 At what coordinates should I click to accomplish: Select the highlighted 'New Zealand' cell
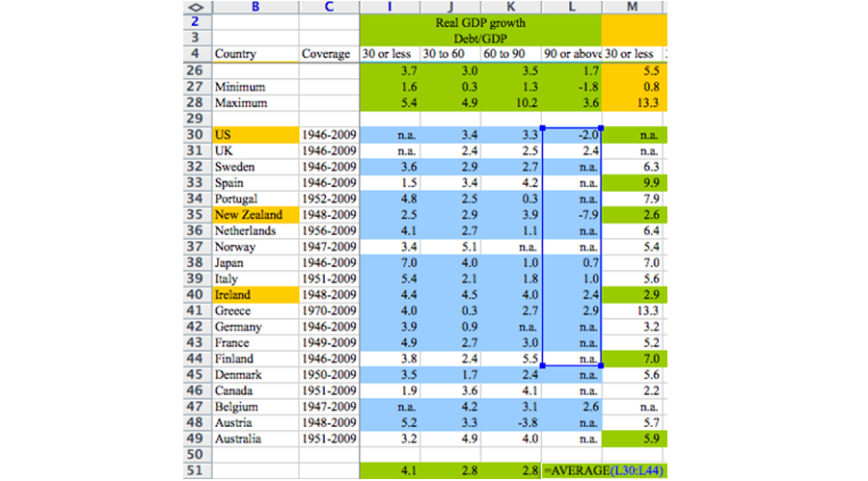tap(256, 215)
